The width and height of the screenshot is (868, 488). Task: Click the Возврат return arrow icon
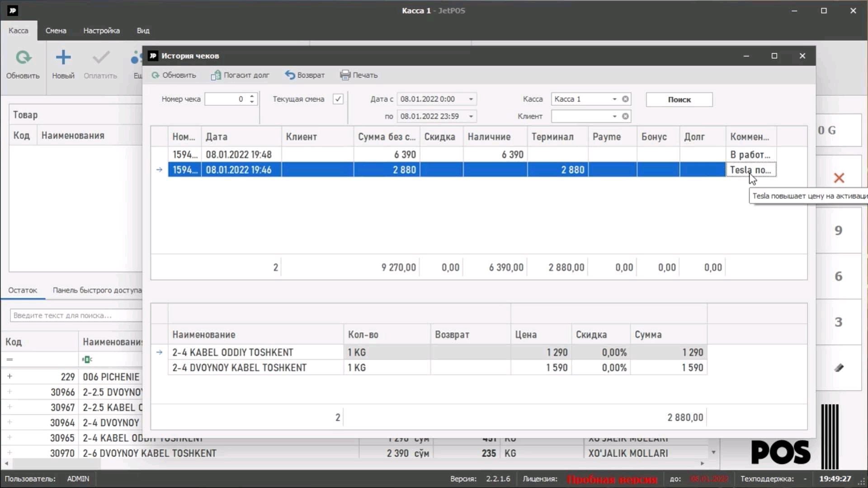290,75
